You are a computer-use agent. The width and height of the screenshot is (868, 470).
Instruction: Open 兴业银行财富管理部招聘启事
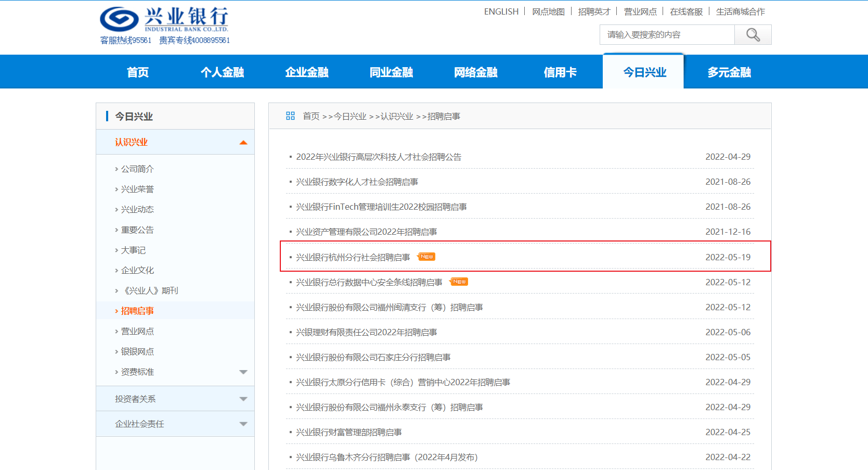point(348,432)
